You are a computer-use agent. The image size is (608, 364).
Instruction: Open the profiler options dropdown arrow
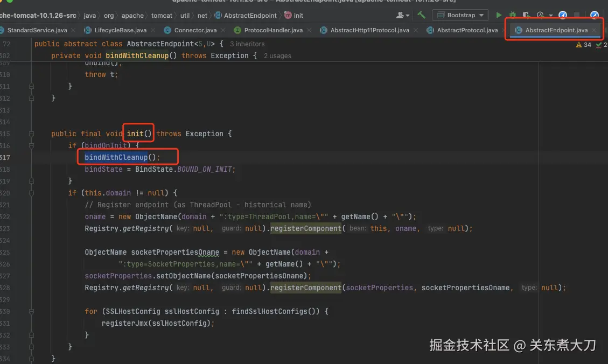click(x=550, y=16)
